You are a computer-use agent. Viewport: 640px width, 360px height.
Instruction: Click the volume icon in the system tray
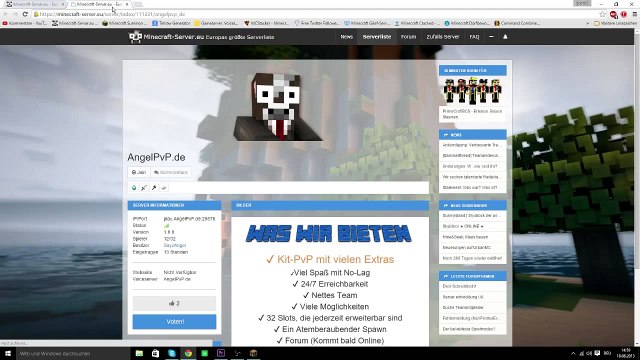click(589, 353)
